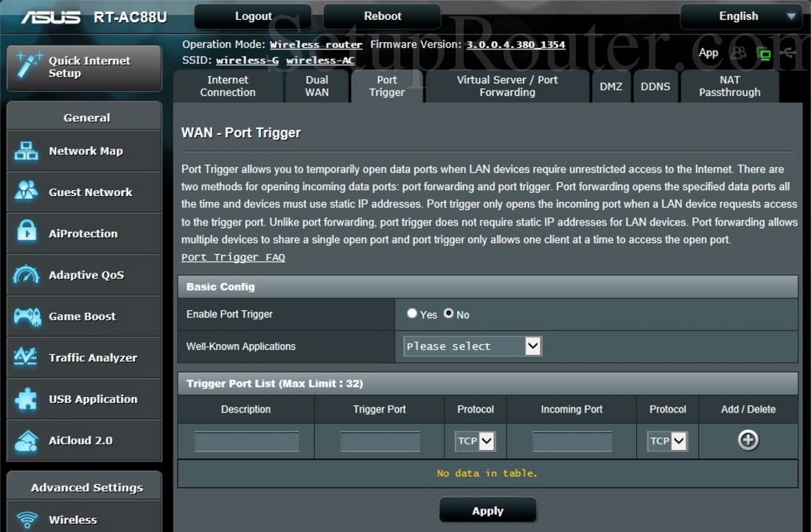
Task: Open AiCloud 2.0
Action: [83, 440]
